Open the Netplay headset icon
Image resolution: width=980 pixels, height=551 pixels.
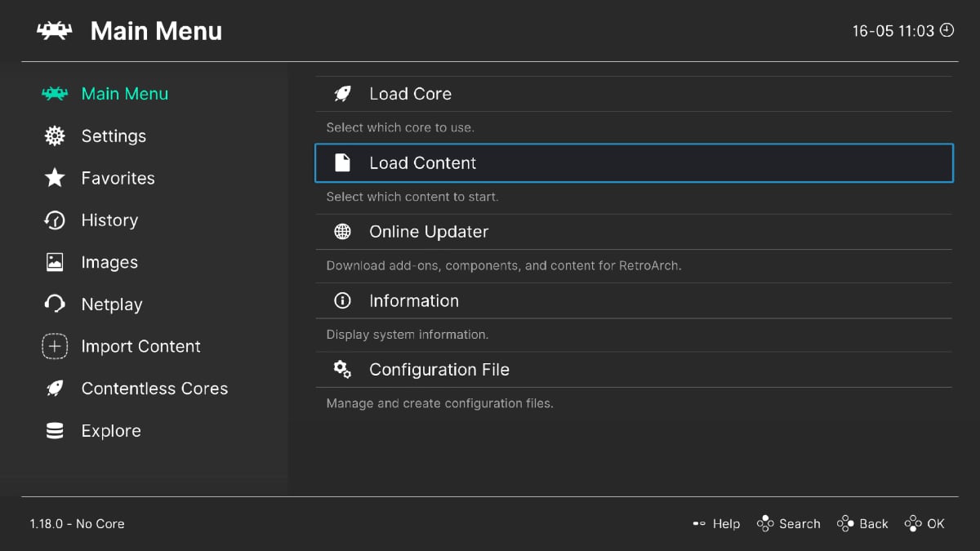click(x=55, y=304)
